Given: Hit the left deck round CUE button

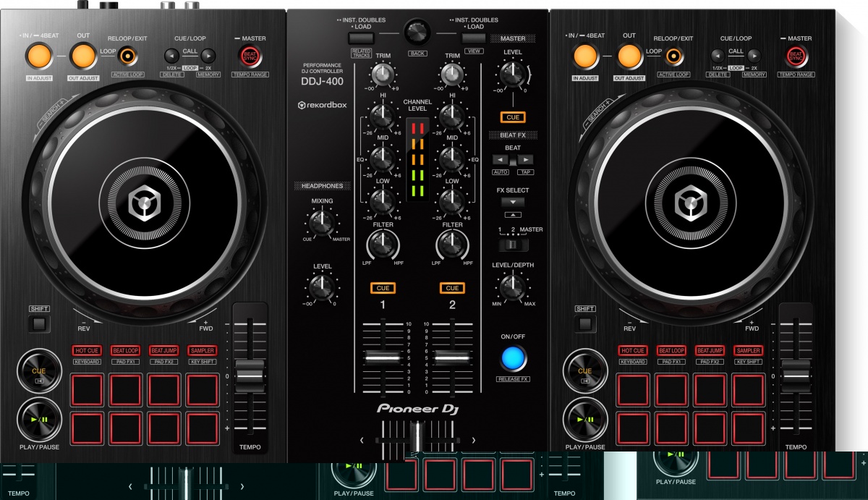Looking at the screenshot, I should coord(39,371).
